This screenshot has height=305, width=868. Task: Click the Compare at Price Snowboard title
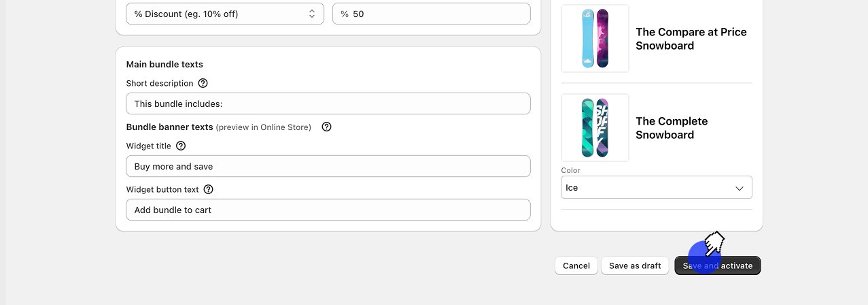691,39
